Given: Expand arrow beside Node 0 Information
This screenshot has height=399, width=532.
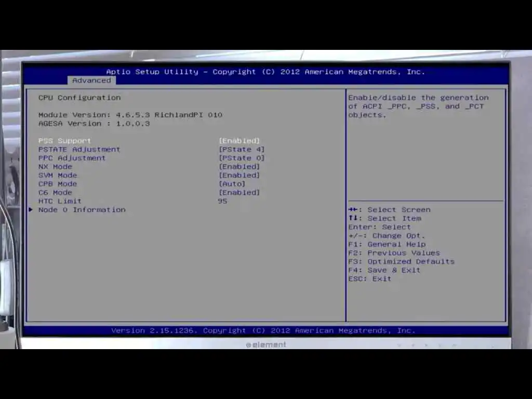Looking at the screenshot, I should [31, 210].
